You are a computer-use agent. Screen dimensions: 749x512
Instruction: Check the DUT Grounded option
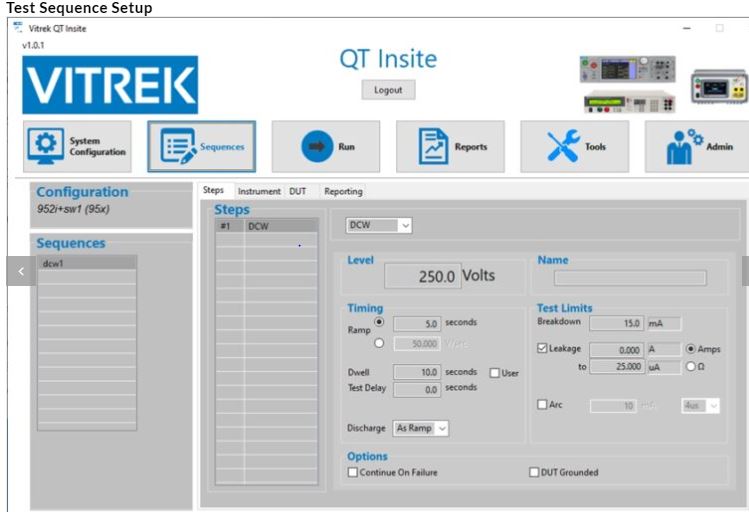pos(534,473)
